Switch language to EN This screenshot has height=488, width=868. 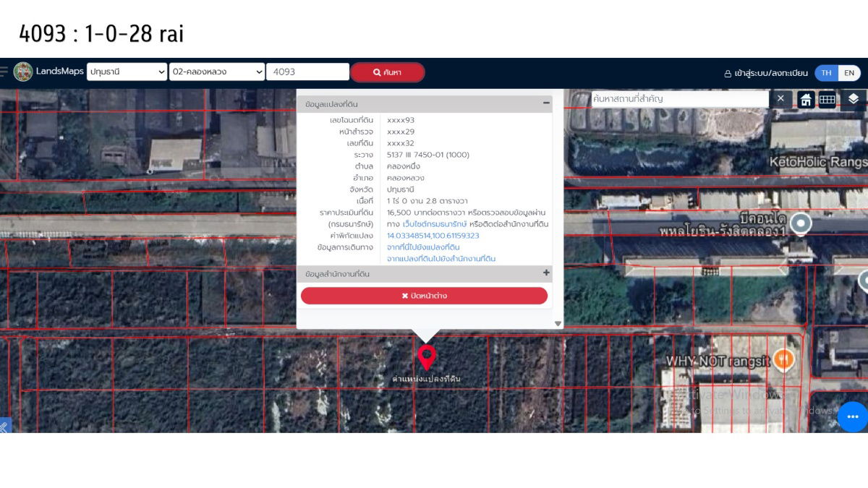click(849, 73)
